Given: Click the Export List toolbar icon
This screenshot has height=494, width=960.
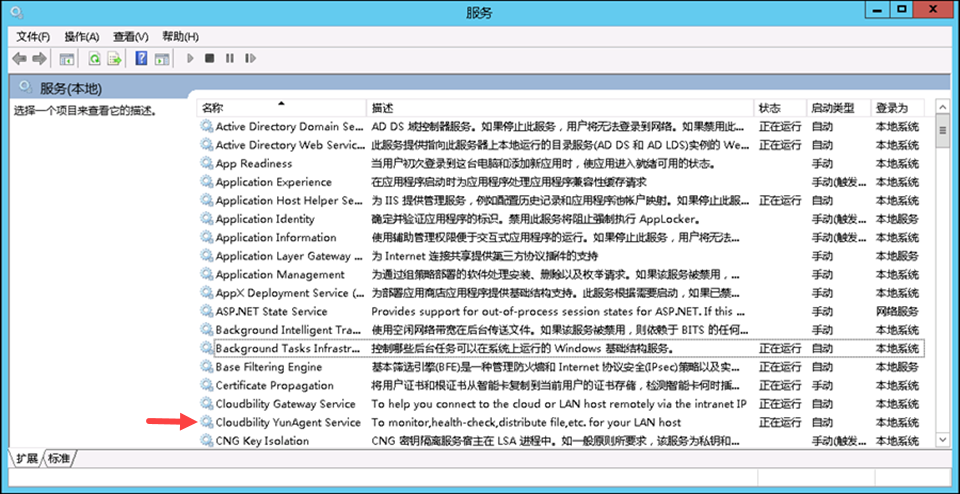Looking at the screenshot, I should click(115, 59).
